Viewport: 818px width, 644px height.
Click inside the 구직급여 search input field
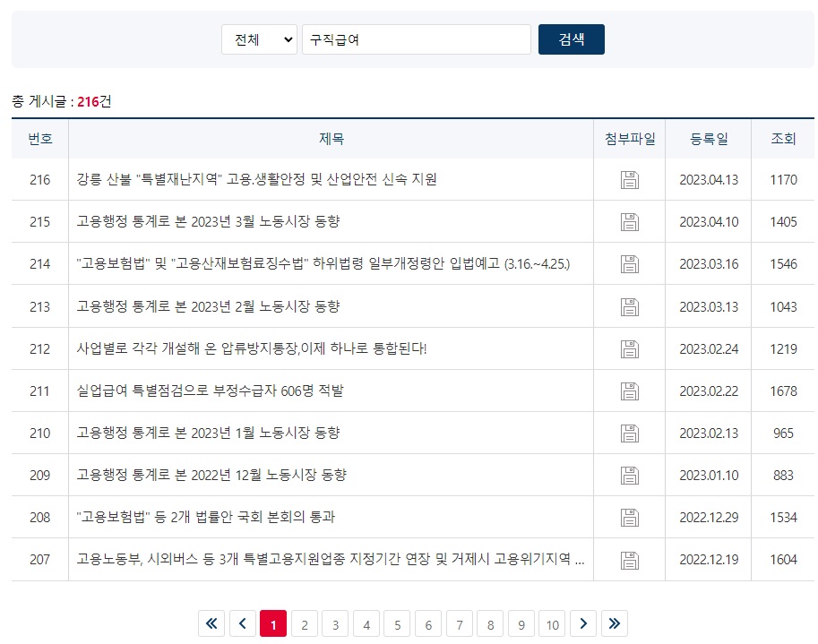pos(416,39)
